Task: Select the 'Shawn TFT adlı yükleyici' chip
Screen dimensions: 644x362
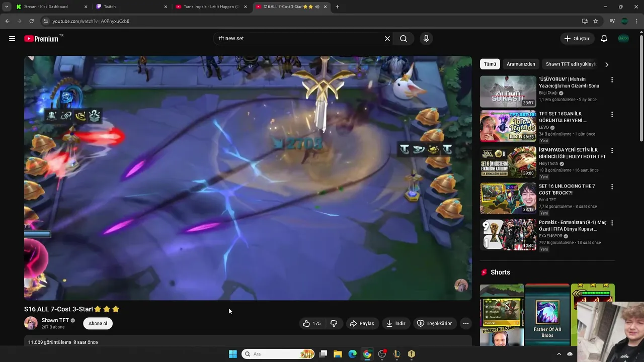Action: tap(571, 64)
